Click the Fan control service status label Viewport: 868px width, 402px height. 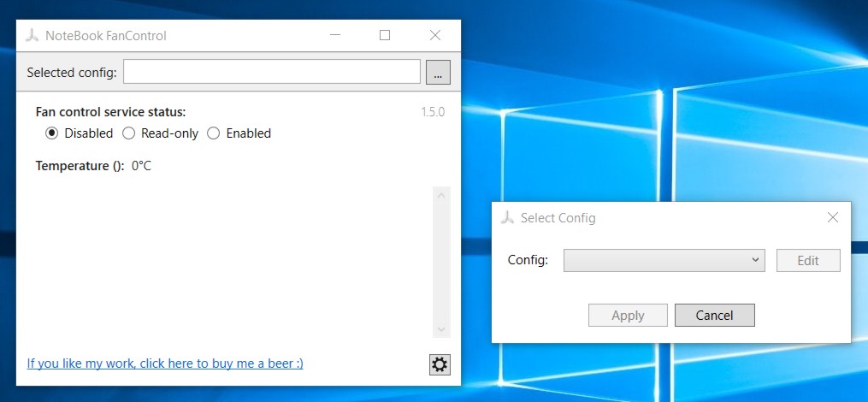110,112
